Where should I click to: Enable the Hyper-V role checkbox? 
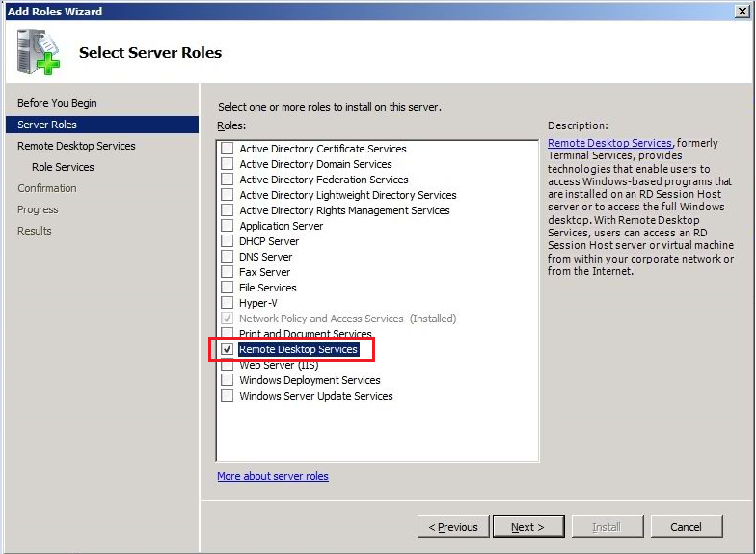pyautogui.click(x=228, y=303)
